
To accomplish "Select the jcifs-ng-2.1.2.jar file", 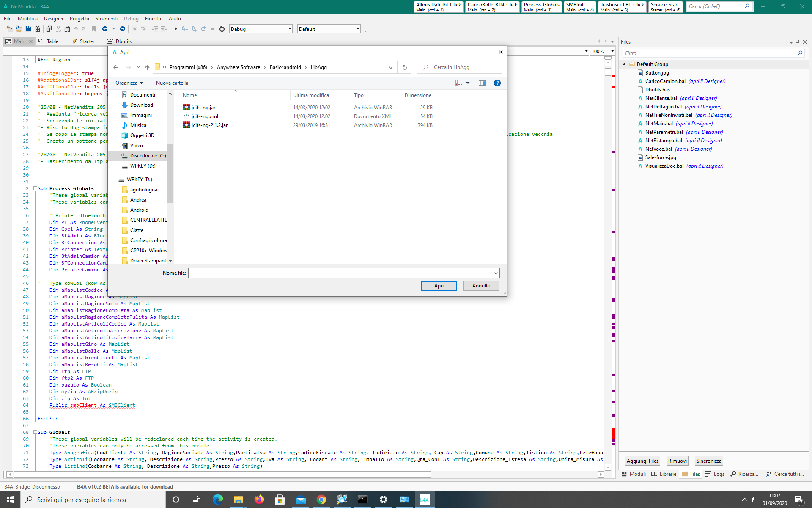I will [209, 125].
